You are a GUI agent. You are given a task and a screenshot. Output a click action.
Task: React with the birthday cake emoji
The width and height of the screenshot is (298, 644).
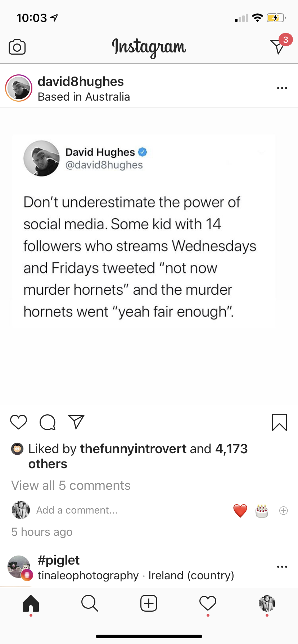point(262,511)
